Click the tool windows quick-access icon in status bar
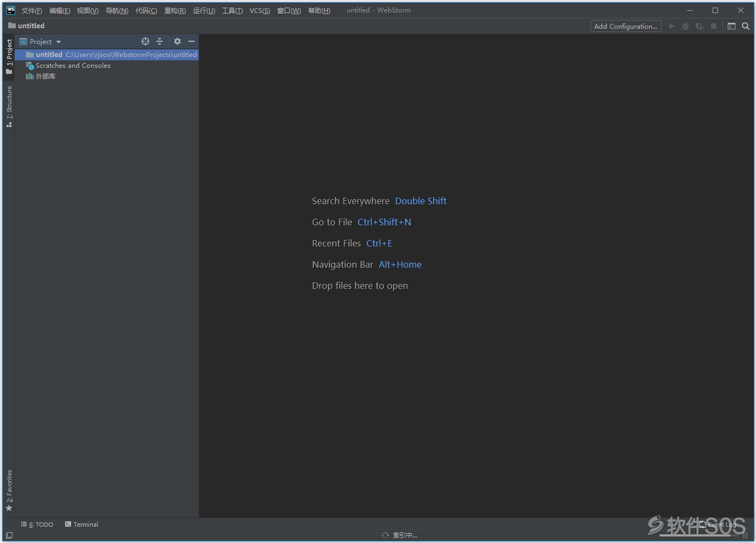This screenshot has width=756, height=543. click(9, 535)
